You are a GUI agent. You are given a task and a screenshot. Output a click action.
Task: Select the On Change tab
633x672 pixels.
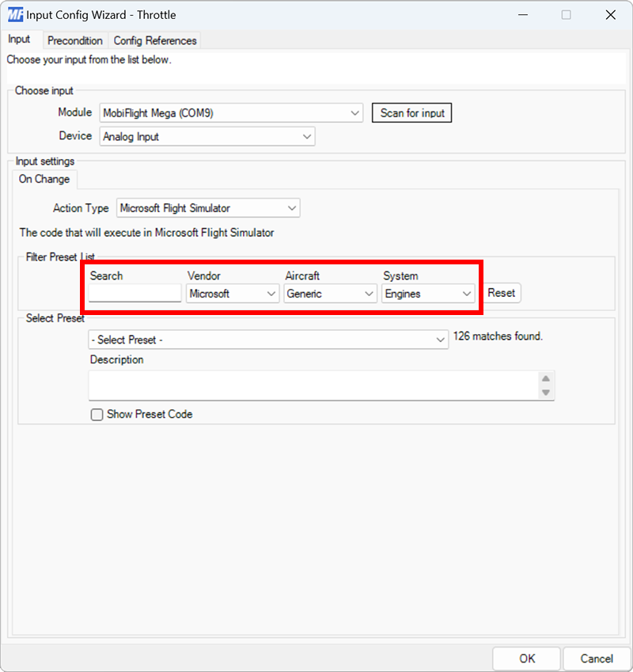coord(44,179)
